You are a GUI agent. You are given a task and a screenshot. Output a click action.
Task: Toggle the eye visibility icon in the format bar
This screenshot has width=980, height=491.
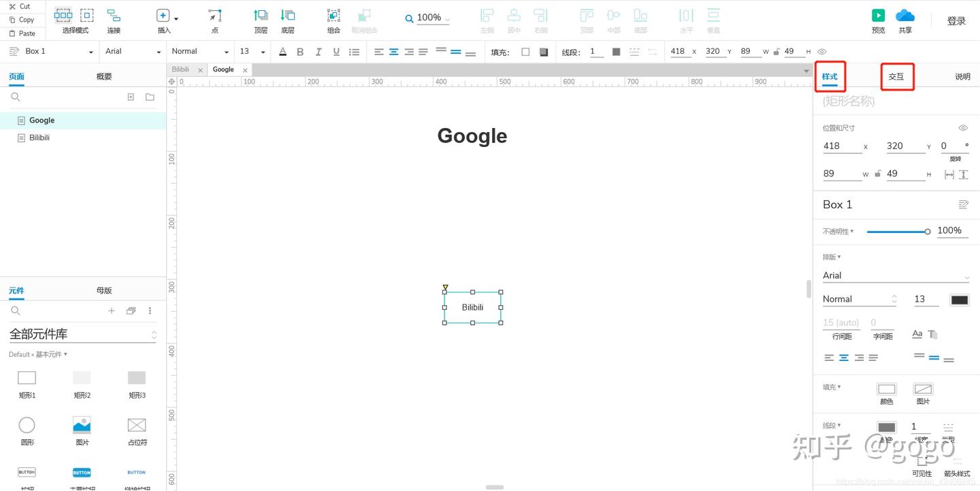[822, 52]
